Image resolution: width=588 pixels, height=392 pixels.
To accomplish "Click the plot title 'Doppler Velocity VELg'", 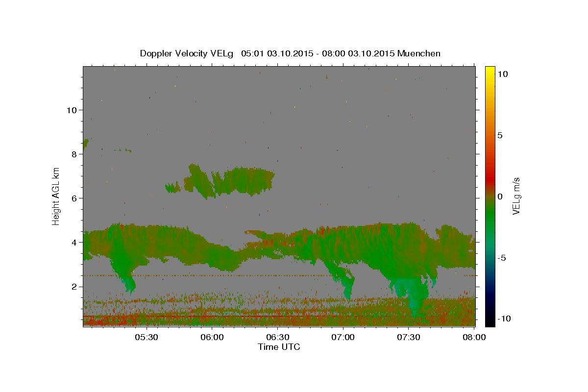I will tap(187, 53).
